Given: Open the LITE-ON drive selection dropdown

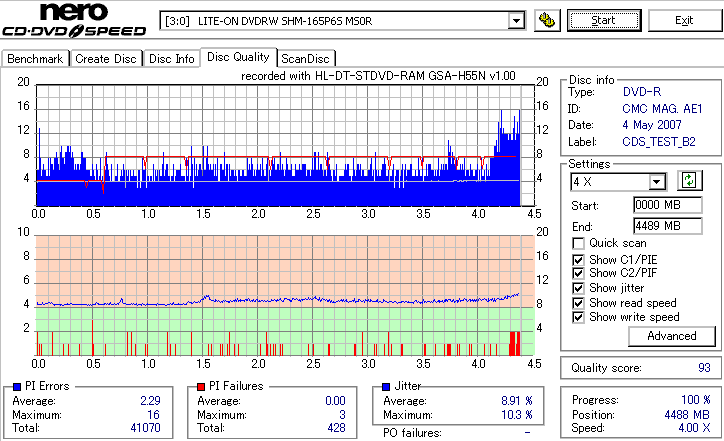Looking at the screenshot, I should (x=516, y=21).
